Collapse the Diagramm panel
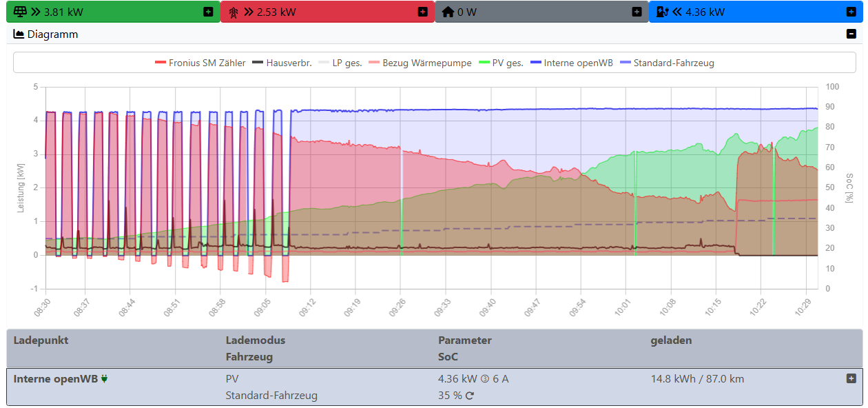This screenshot has width=868, height=408. coord(851,34)
